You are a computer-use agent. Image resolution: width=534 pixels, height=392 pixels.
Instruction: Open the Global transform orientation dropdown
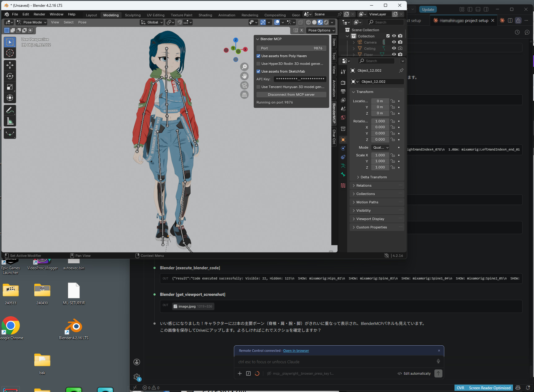click(x=152, y=22)
